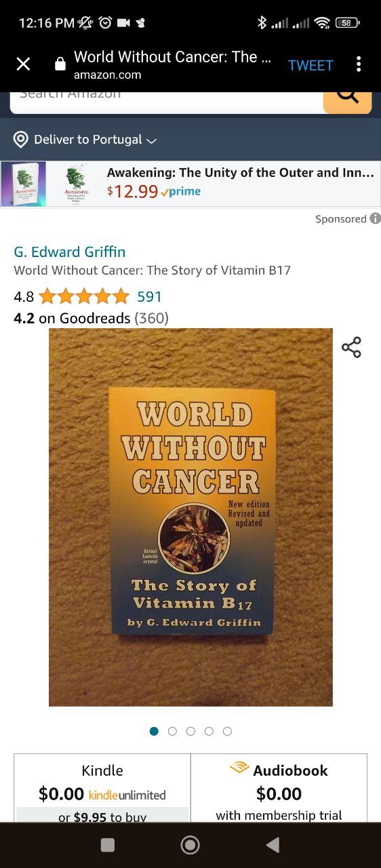Tap the TWEET button in the header
Image resolution: width=381 pixels, height=868 pixels.
310,65
